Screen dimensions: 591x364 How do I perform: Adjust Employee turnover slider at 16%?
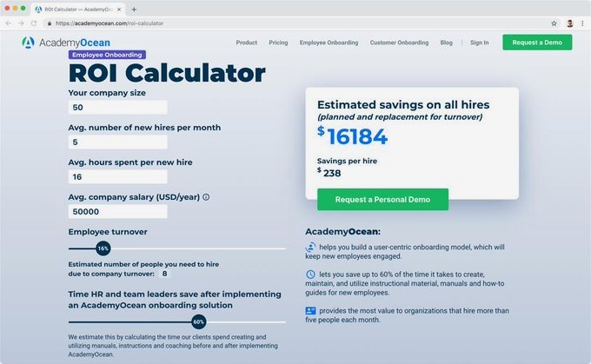(103, 248)
